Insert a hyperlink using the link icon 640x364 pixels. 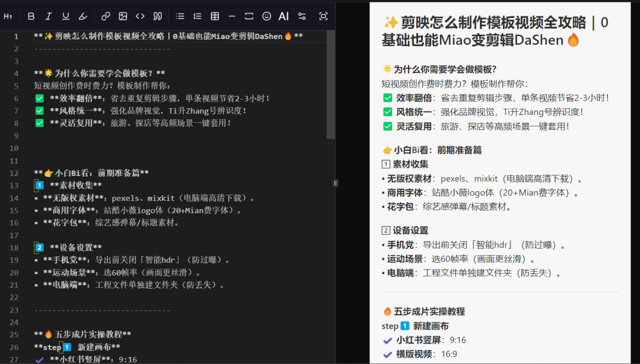105,16
